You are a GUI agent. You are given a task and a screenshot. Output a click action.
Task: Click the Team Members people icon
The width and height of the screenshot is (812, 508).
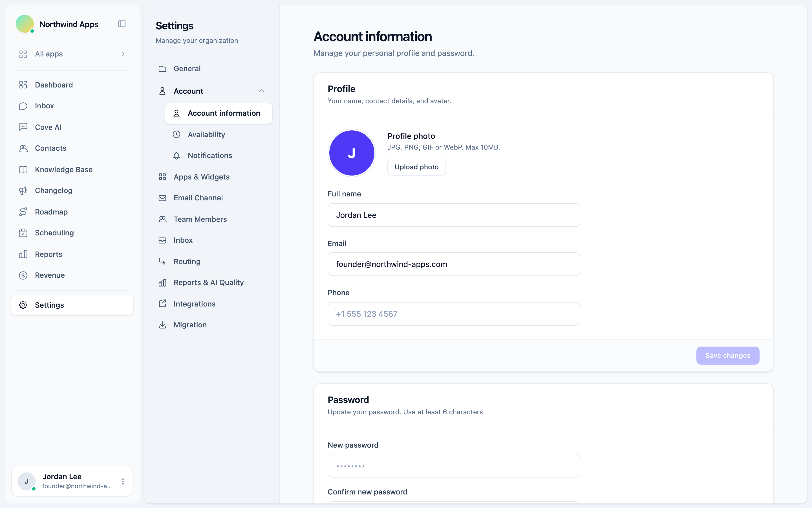[x=162, y=219]
